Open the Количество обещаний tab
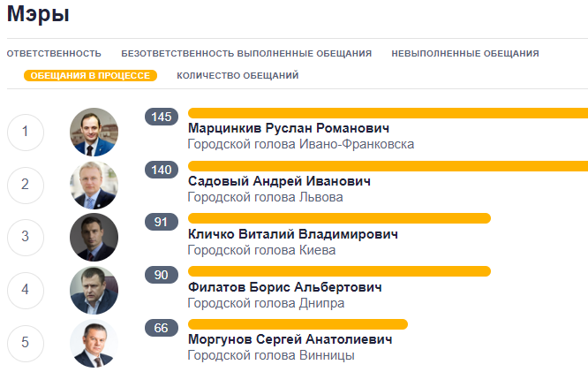 pyautogui.click(x=237, y=75)
